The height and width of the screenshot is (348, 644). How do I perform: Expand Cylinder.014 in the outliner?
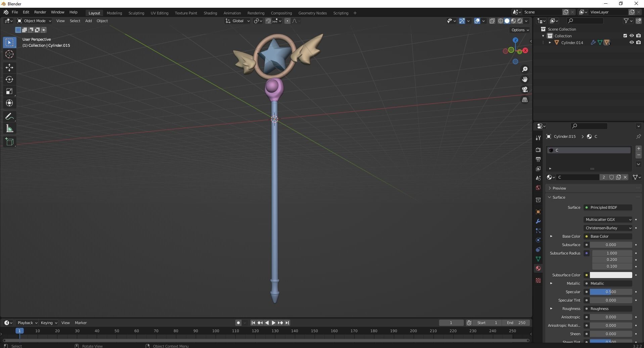click(550, 43)
